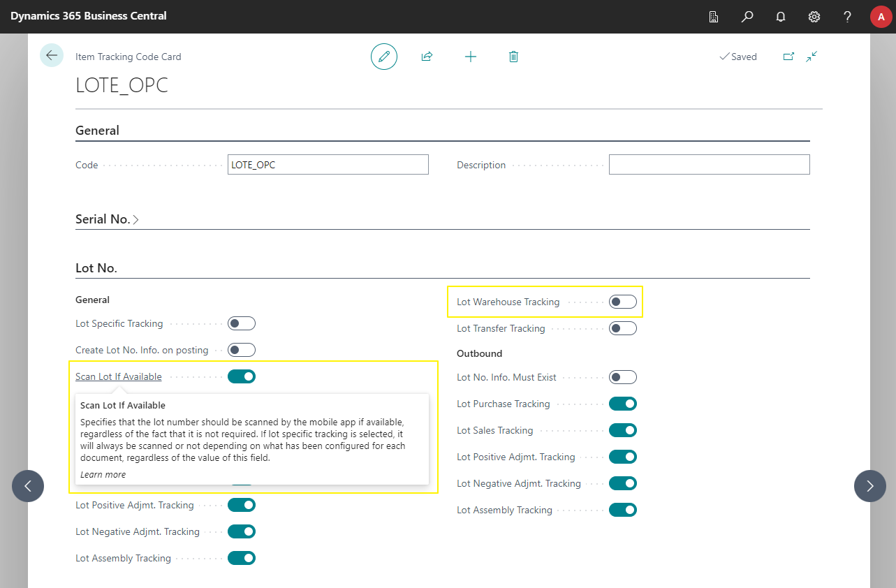This screenshot has width=896, height=588.
Task: Click Item Tracking Code Card caption
Action: 128,57
